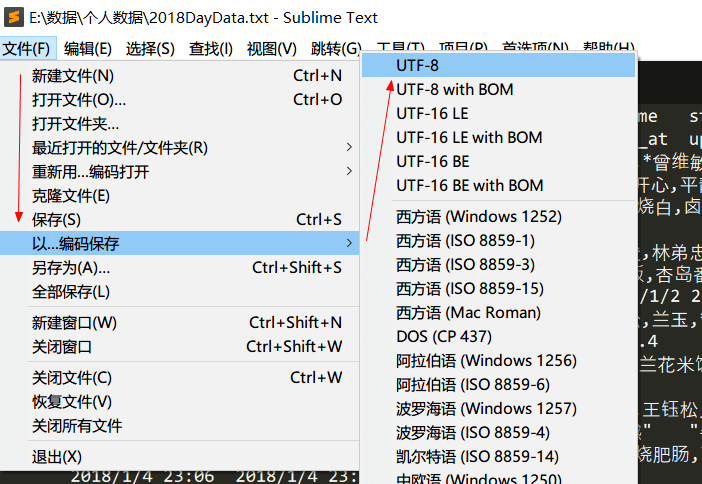Select 阿拉伯语 (ISO 8859-6) encoding
702x484 pixels.
tap(498, 385)
